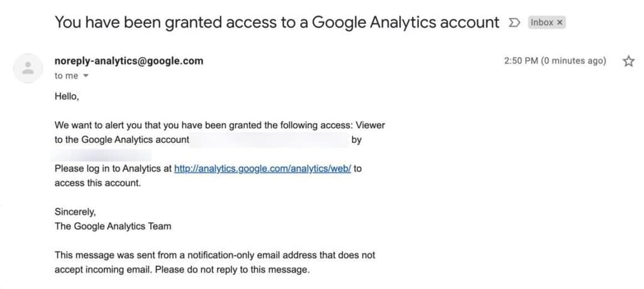Click the importance marker beside the subject
This screenshot has height=289, width=644.
pyautogui.click(x=514, y=23)
